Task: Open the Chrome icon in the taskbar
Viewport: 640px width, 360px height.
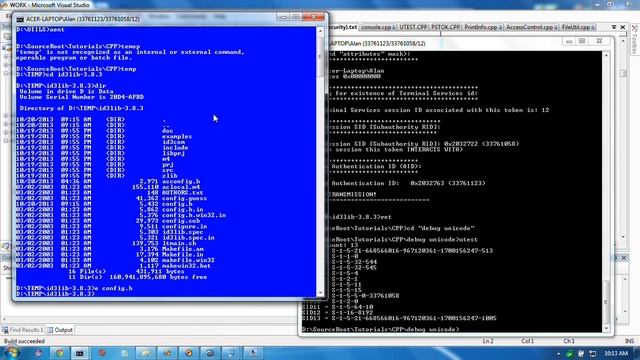Action: [60, 353]
